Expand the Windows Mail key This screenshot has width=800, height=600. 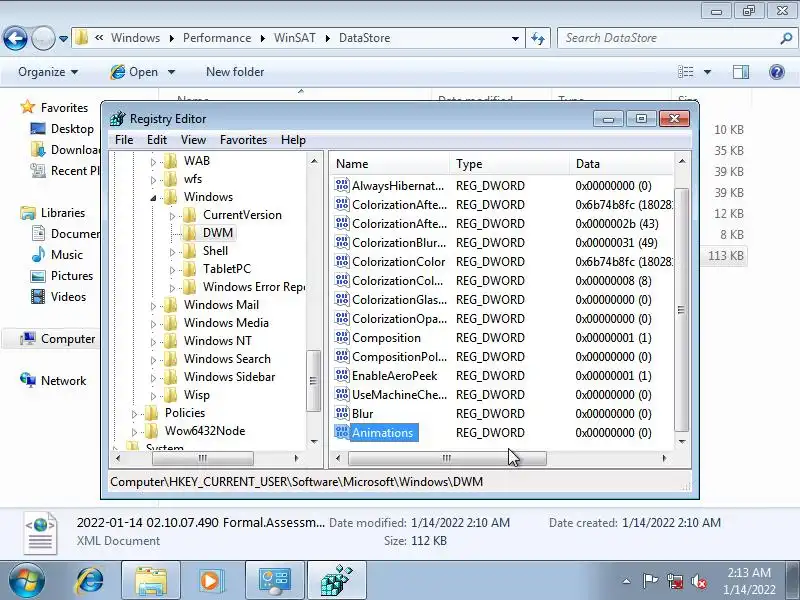(x=153, y=306)
